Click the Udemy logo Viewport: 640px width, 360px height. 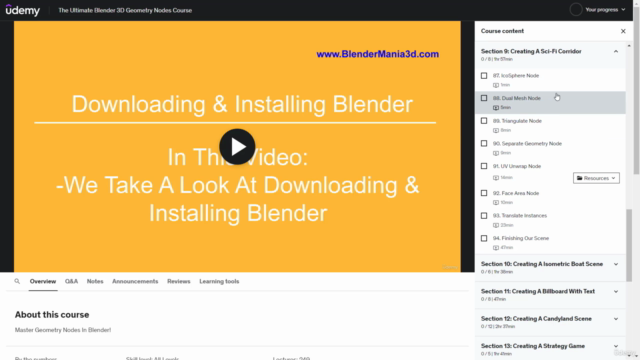click(22, 10)
